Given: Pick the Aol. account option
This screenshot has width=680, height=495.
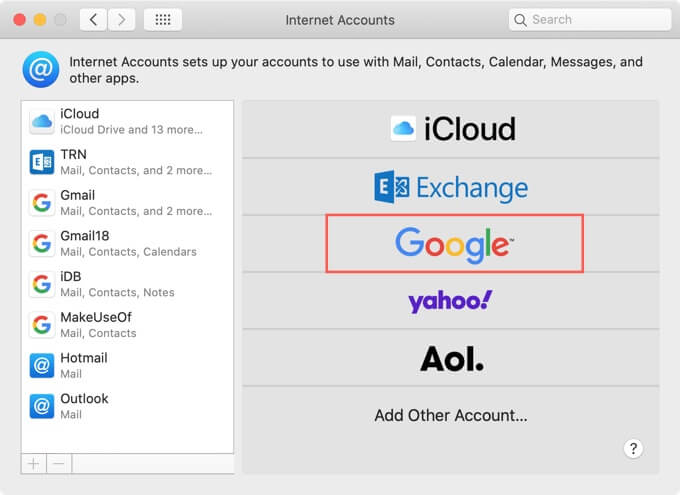Looking at the screenshot, I should click(x=450, y=359).
